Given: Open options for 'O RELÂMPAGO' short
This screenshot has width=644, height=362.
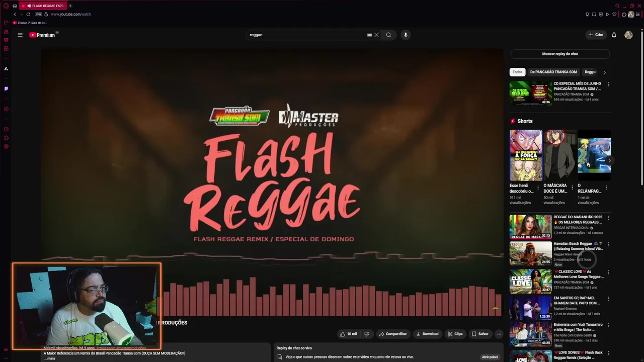Looking at the screenshot, I should [x=606, y=188].
